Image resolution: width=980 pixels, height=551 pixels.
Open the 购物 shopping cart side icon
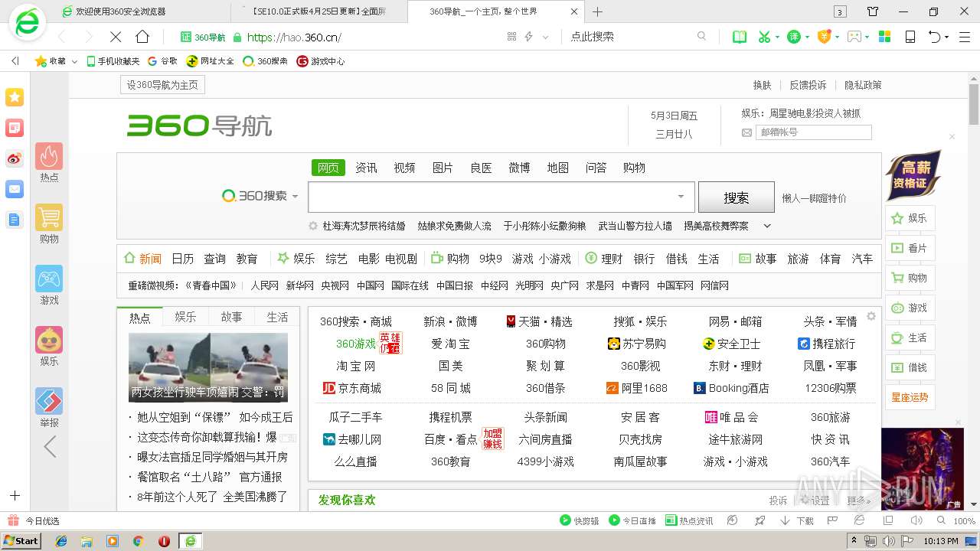[49, 218]
